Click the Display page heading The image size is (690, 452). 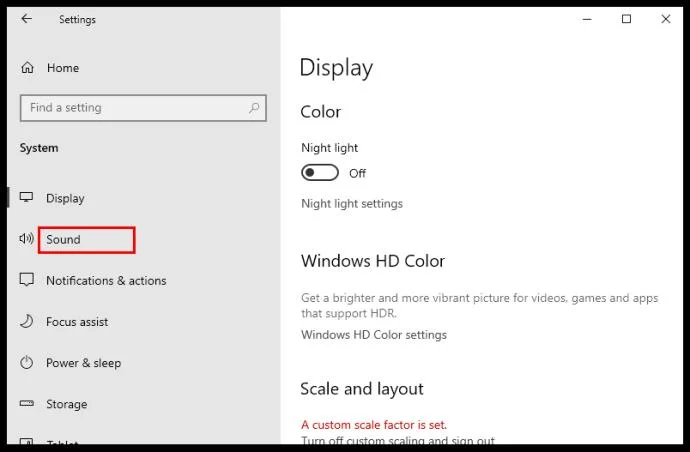pyautogui.click(x=336, y=69)
